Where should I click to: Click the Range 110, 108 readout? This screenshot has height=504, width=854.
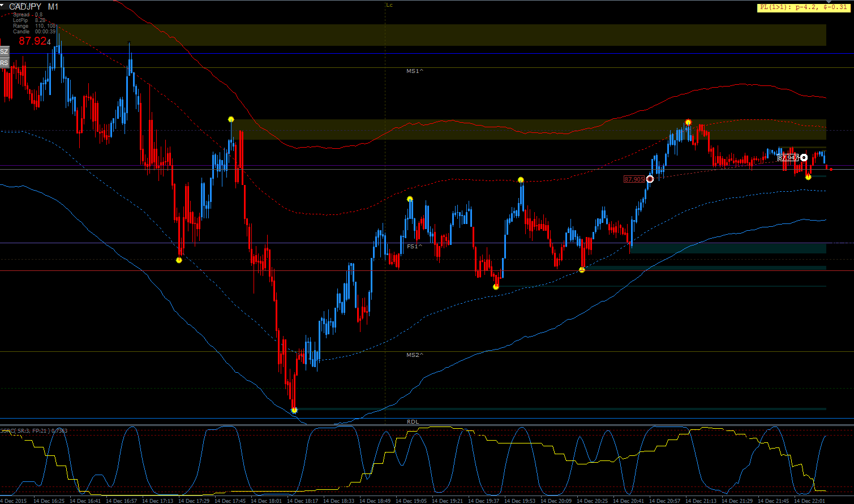tap(34, 26)
